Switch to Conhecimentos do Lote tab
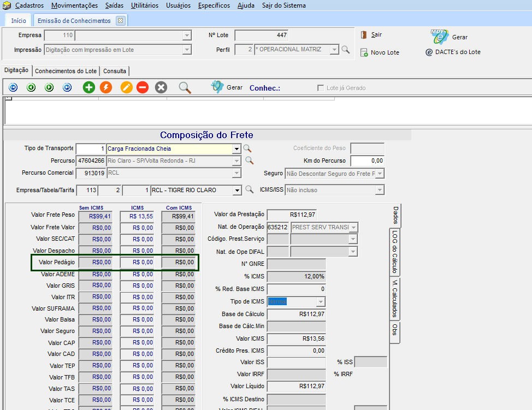The image size is (532, 410). click(x=66, y=71)
